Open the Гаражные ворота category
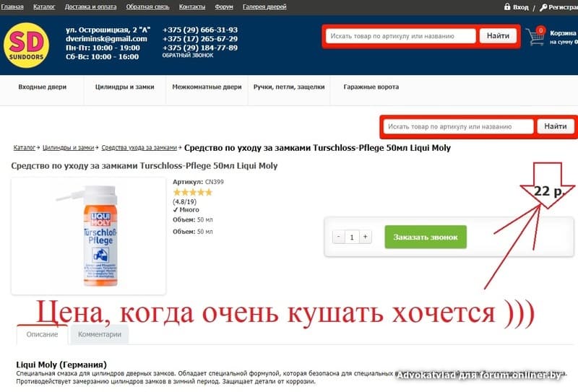Screen dimensions: 578x392 tap(371, 87)
